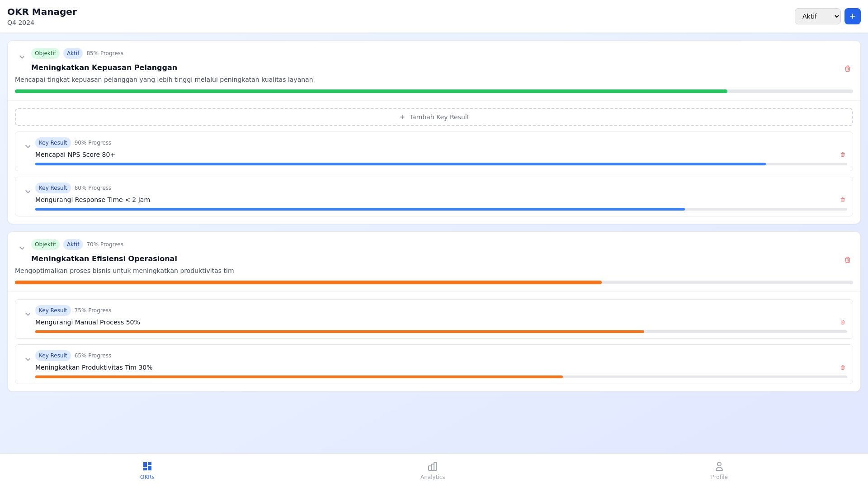This screenshot has height=488, width=868.
Task: Click the Meningkatkan Produktivitas Tim 30% text
Action: pyautogui.click(x=94, y=367)
